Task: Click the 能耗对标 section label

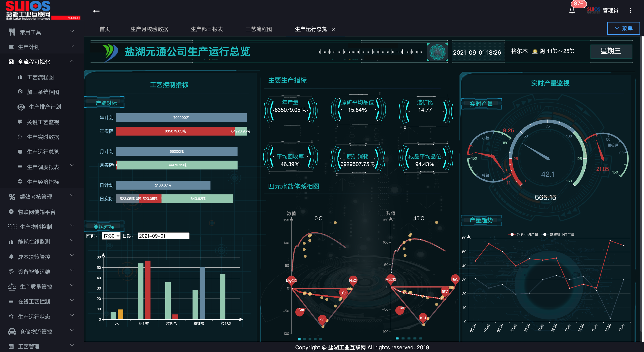Action: (104, 227)
